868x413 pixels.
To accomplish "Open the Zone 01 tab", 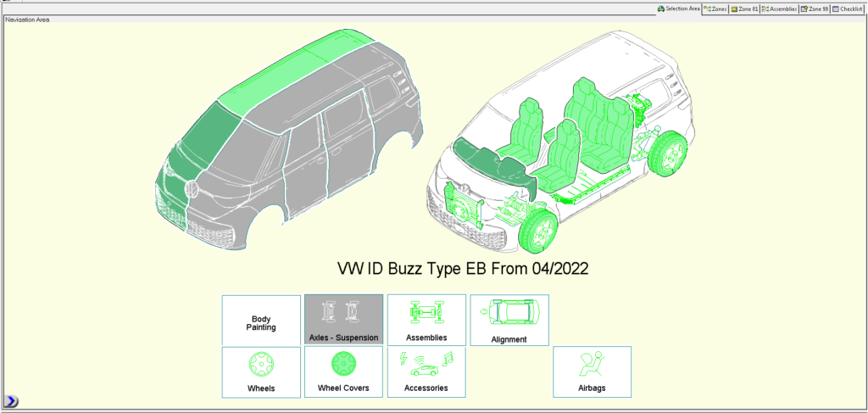I will [745, 8].
